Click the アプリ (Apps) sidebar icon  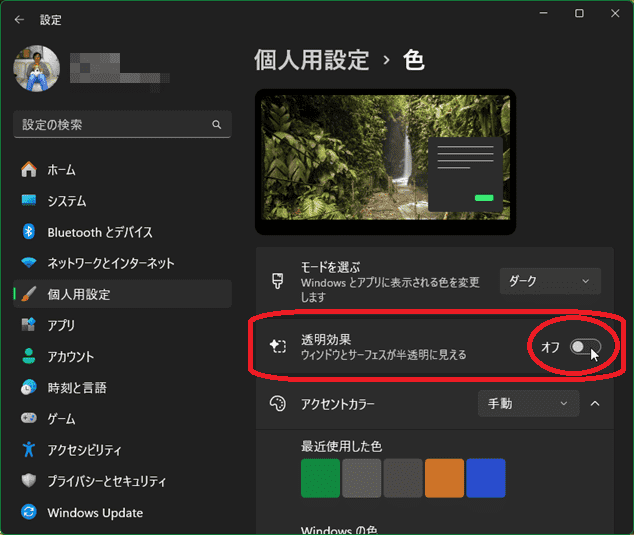point(28,325)
